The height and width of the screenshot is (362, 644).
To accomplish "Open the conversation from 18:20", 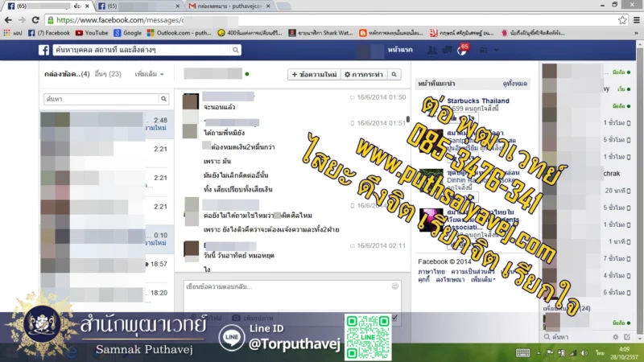I will point(106,295).
